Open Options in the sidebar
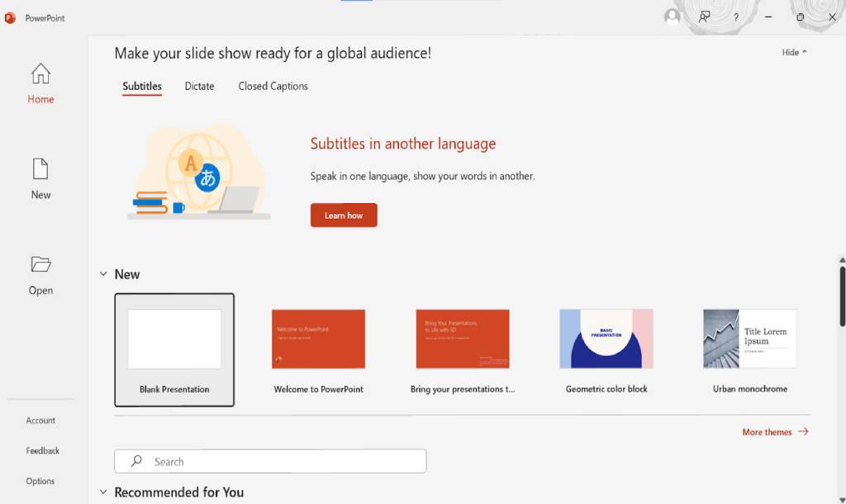This screenshot has height=504, width=846. [x=40, y=481]
